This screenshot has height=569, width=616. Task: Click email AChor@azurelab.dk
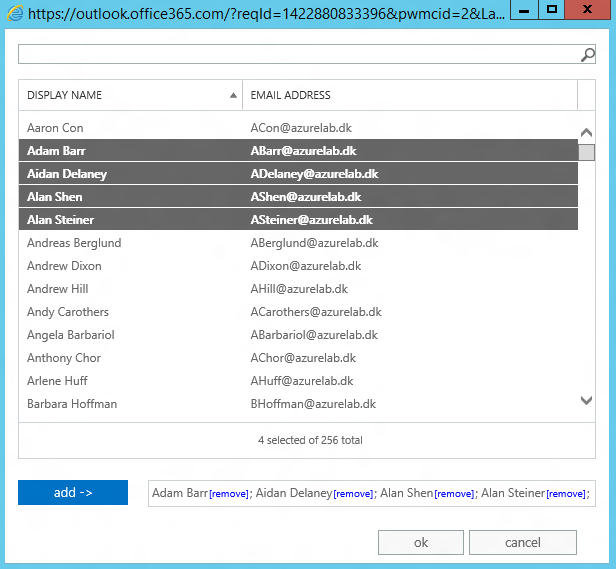tap(303, 358)
